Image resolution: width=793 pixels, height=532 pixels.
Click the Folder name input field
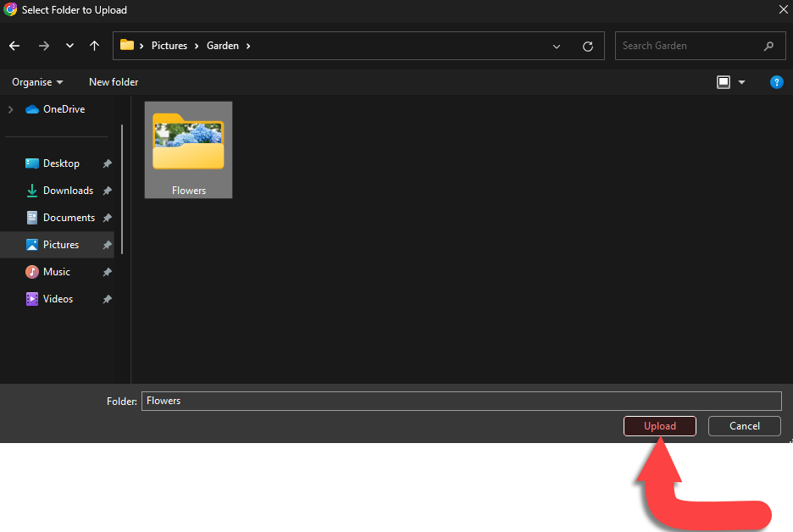[461, 401]
